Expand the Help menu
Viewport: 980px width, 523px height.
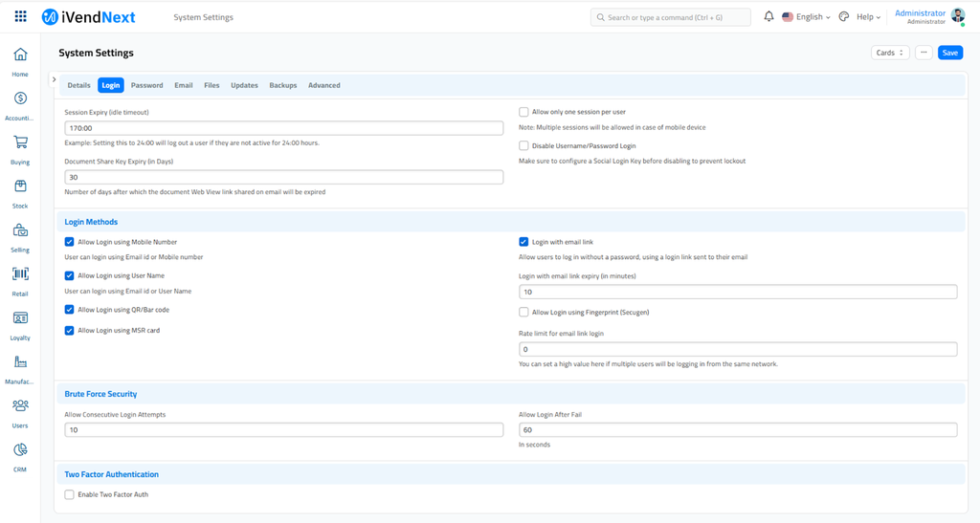coord(868,17)
